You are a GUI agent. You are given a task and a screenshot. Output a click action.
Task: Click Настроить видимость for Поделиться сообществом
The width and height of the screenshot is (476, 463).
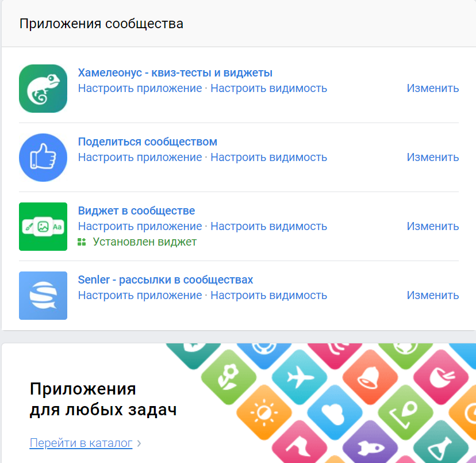pos(268,158)
